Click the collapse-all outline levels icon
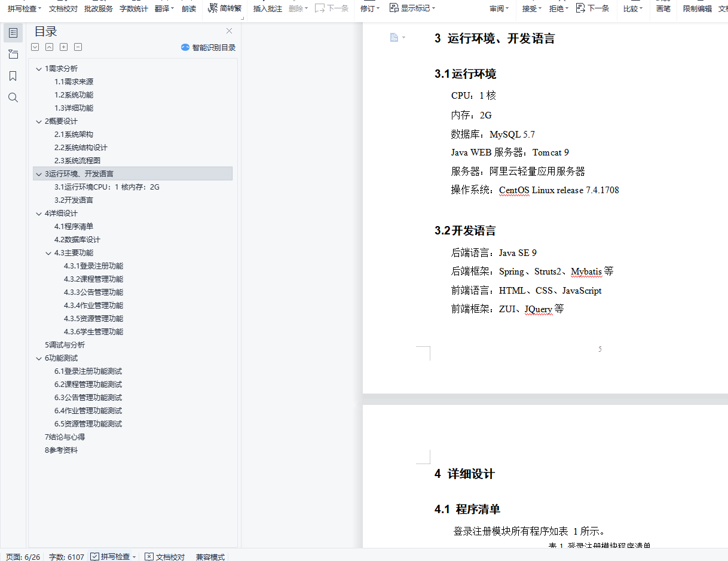The width and height of the screenshot is (728, 561). click(50, 47)
